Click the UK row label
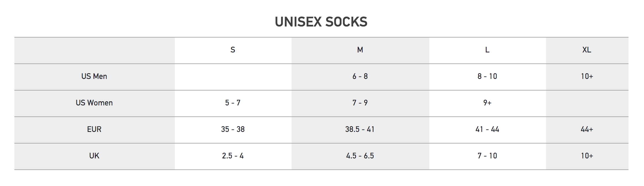This screenshot has height=186, width=644. click(x=94, y=156)
